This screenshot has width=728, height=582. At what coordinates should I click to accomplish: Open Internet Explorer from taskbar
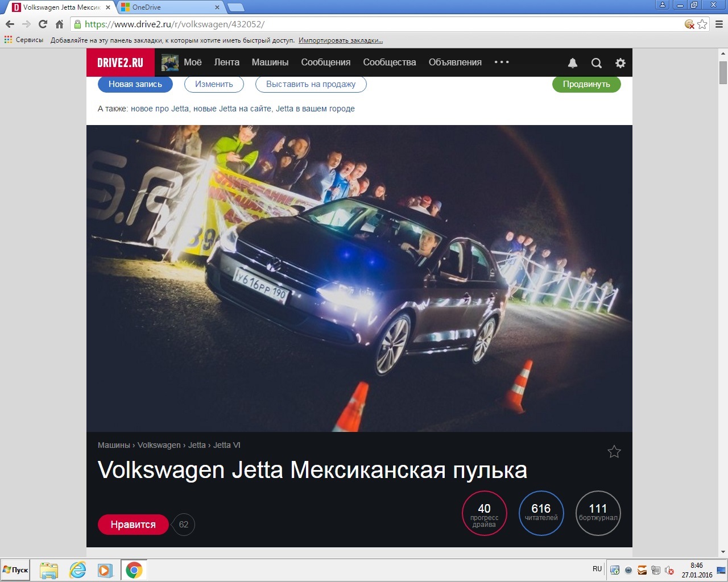pyautogui.click(x=77, y=569)
